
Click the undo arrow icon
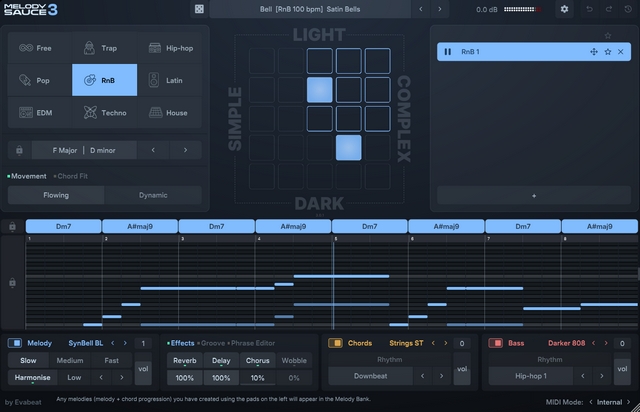click(589, 9)
